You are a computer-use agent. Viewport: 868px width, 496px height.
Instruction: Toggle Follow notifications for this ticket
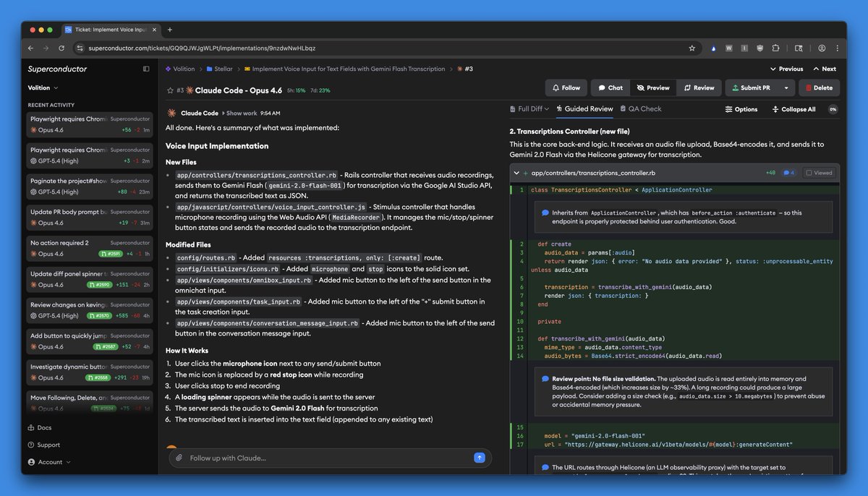(x=566, y=87)
